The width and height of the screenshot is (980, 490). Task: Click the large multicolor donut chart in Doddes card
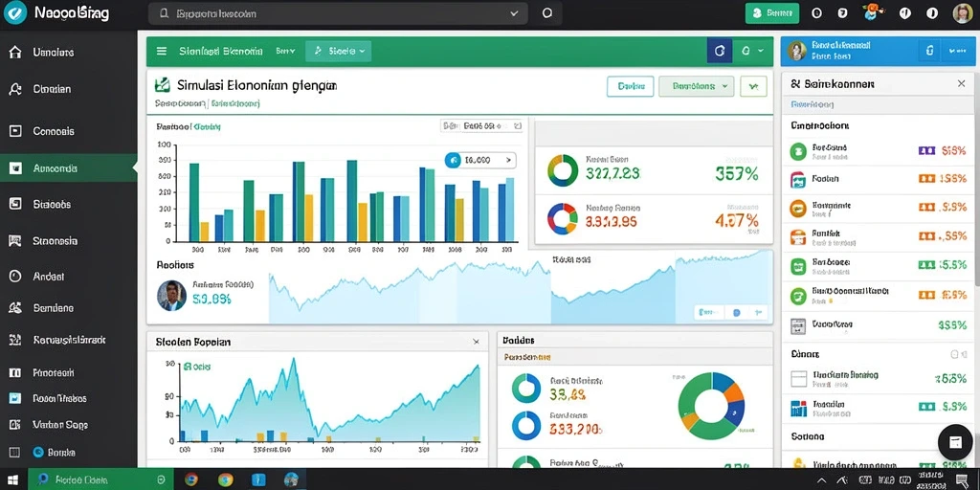[711, 406]
